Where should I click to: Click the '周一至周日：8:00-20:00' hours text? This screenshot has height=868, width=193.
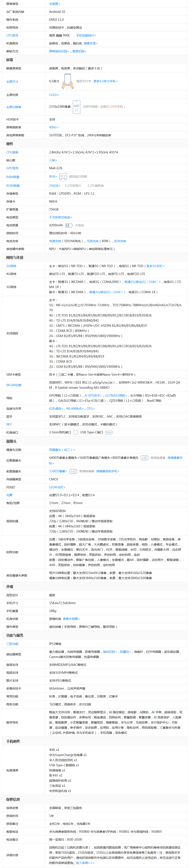click(x=65, y=839)
